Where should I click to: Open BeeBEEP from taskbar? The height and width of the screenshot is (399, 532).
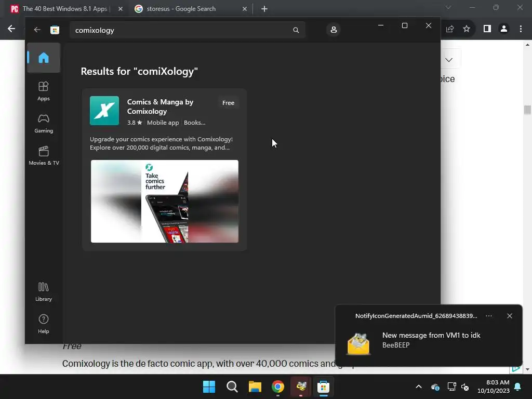click(x=301, y=387)
